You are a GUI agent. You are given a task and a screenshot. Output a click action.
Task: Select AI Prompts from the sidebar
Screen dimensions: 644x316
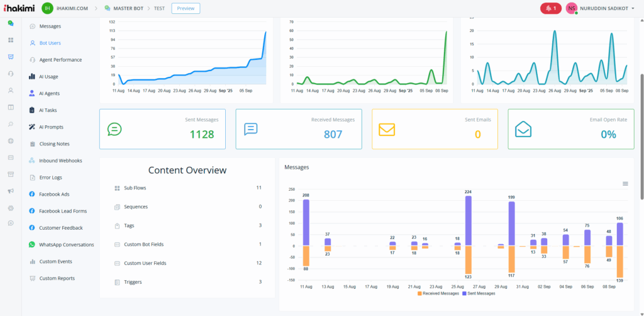pyautogui.click(x=50, y=127)
